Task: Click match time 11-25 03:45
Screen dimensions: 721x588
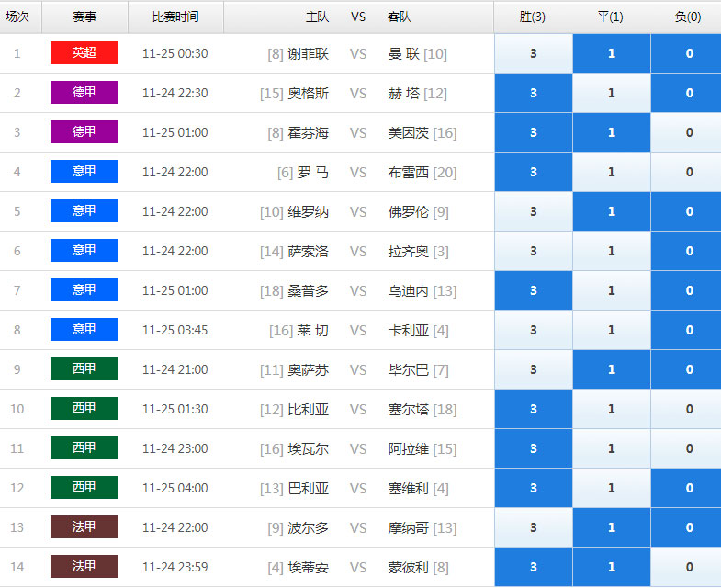Action: coord(175,331)
